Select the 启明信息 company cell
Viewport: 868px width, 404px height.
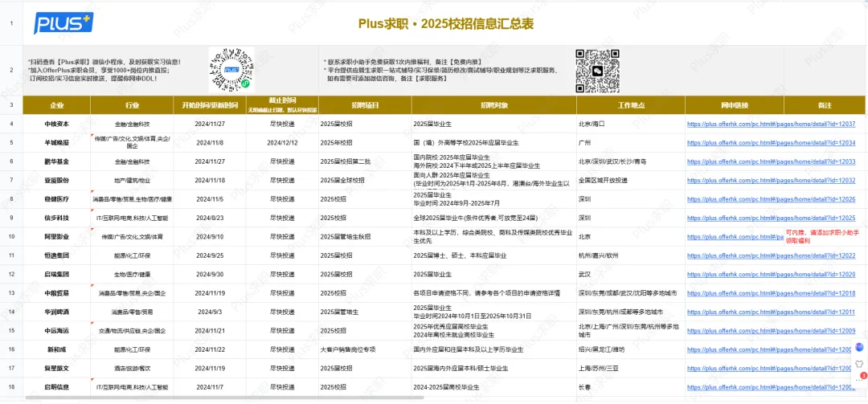(56, 387)
